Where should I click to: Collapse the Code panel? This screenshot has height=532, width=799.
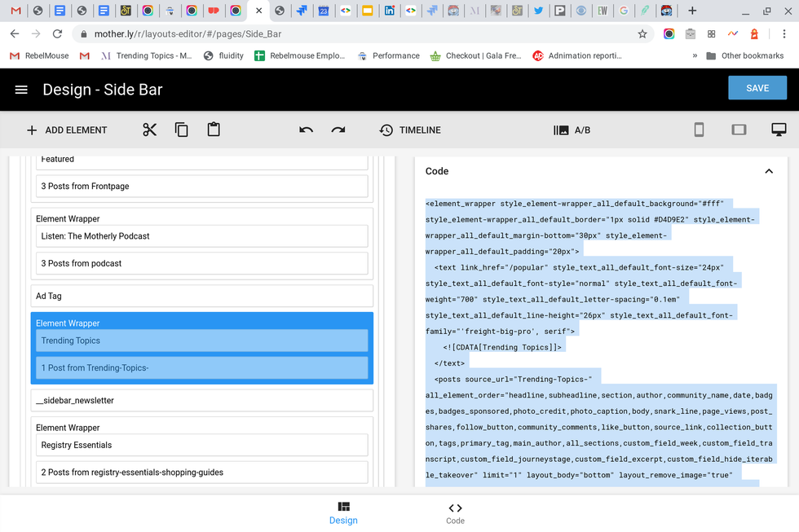768,171
